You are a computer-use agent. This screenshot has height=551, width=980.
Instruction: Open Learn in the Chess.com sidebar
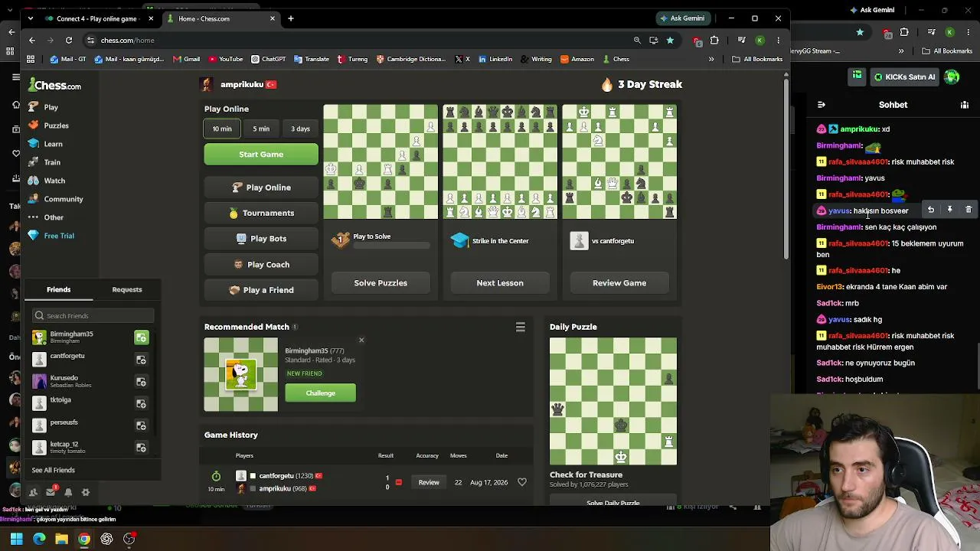coord(45,144)
